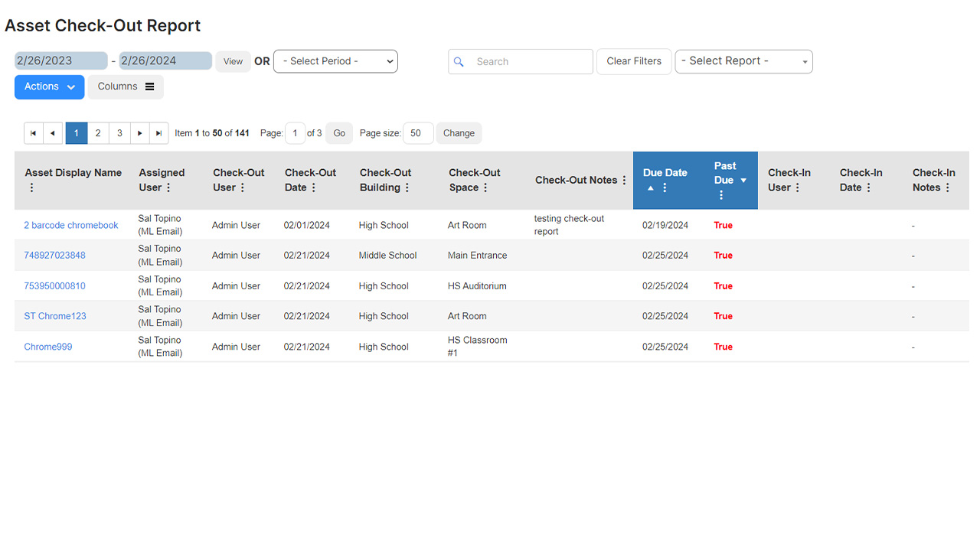Open the Asset Display Name column menu
The image size is (980, 551).
(31, 187)
